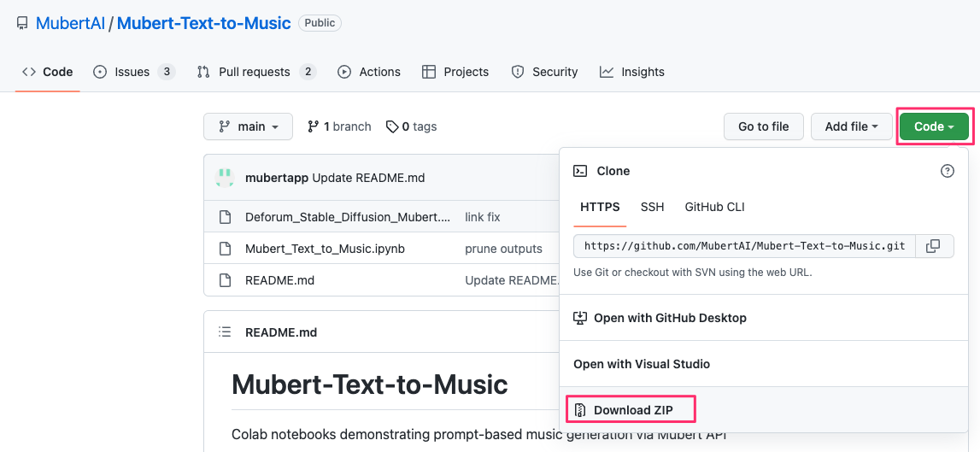The image size is (980, 452).
Task: Click the tag icon beside 0 tags
Action: click(x=392, y=127)
